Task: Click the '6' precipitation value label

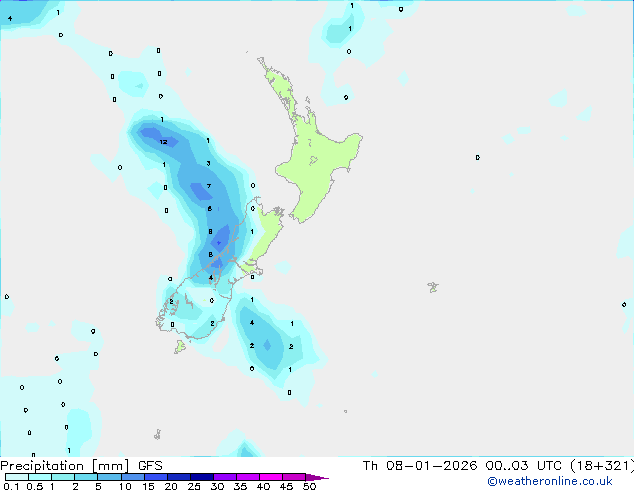Action: pyautogui.click(x=209, y=209)
